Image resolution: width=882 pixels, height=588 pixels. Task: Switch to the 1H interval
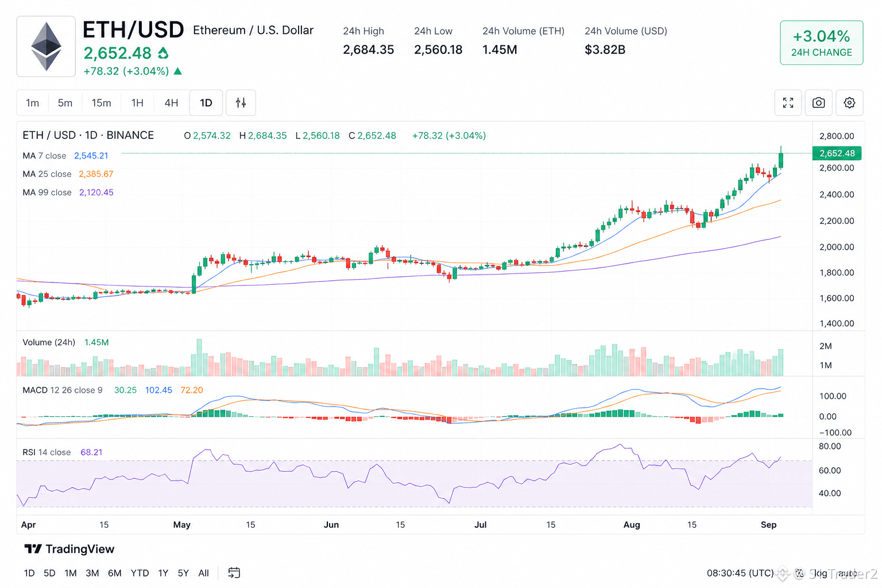(137, 103)
